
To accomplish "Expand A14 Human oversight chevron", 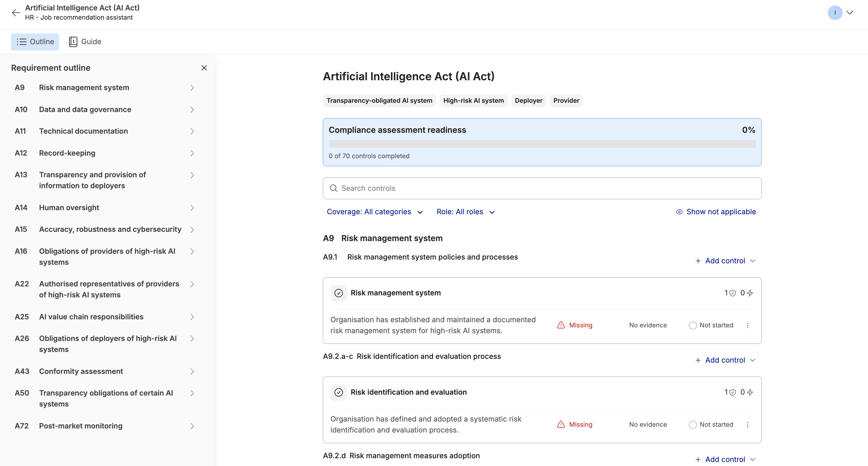I will (192, 208).
